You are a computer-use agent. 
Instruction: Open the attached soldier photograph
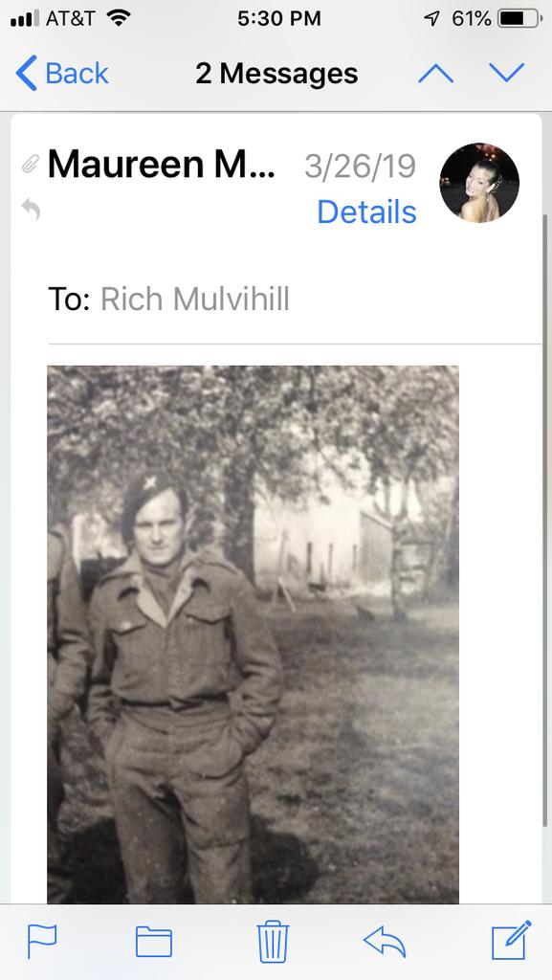tap(253, 635)
